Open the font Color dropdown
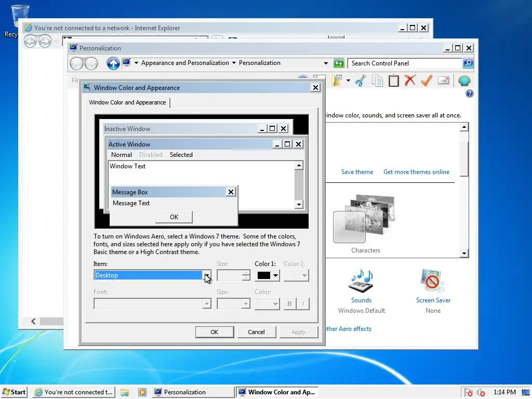This screenshot has height=399, width=532. point(267,303)
